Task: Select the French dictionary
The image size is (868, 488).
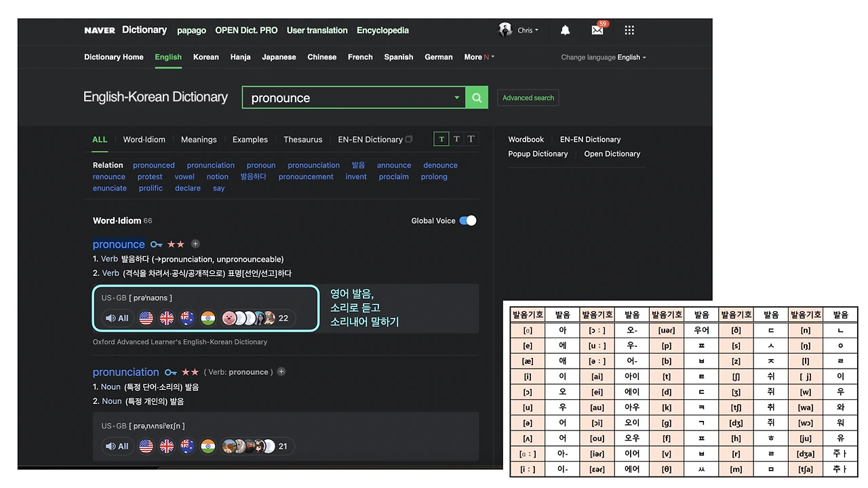Action: tap(361, 57)
